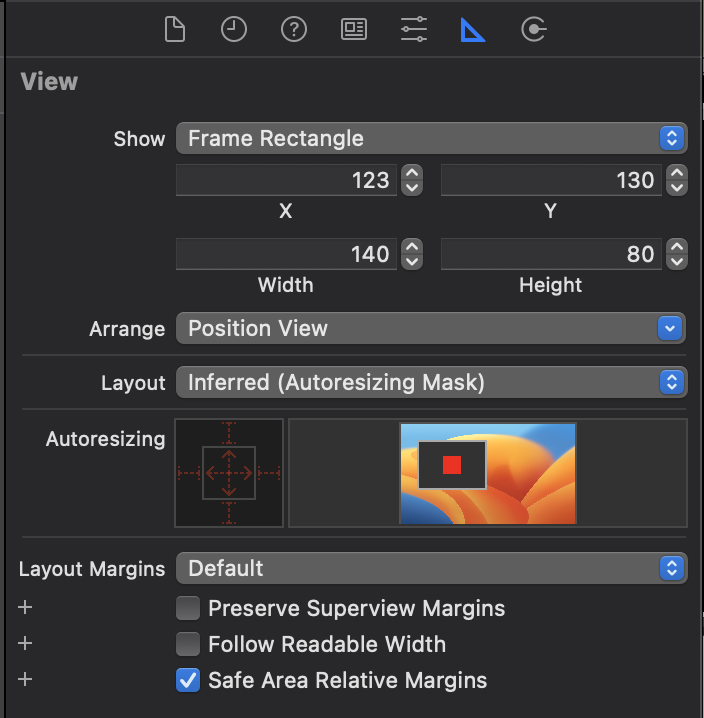704x718 pixels.
Task: Enable Follow Readable Width checkbox
Action: pyautogui.click(x=188, y=644)
